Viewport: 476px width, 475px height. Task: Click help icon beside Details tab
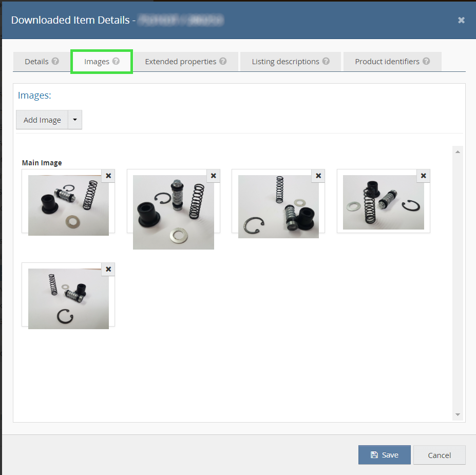coord(55,61)
